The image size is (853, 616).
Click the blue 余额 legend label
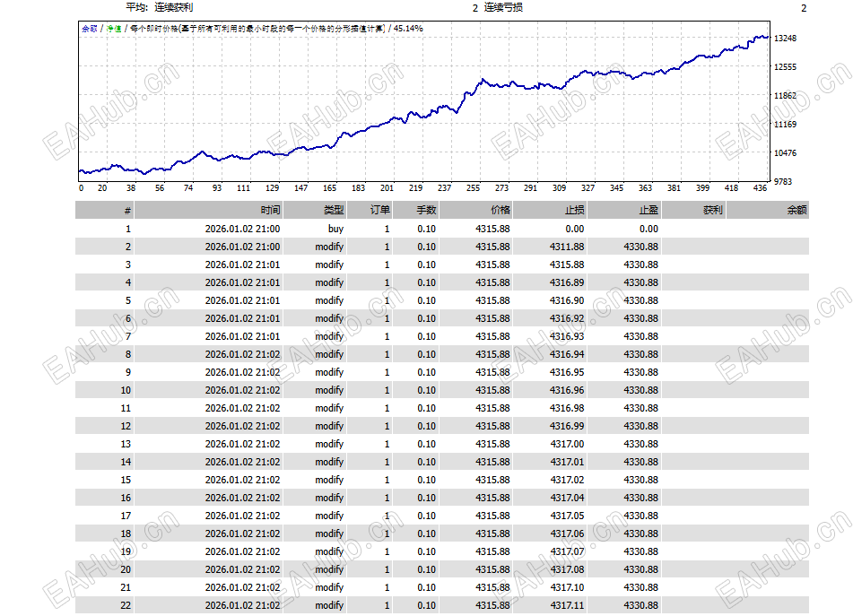(x=89, y=29)
